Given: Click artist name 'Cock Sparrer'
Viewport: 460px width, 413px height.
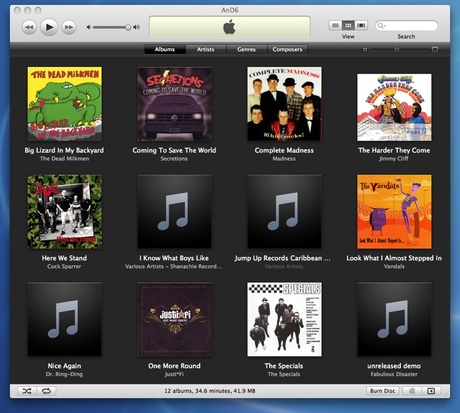Looking at the screenshot, I should click(x=64, y=266).
